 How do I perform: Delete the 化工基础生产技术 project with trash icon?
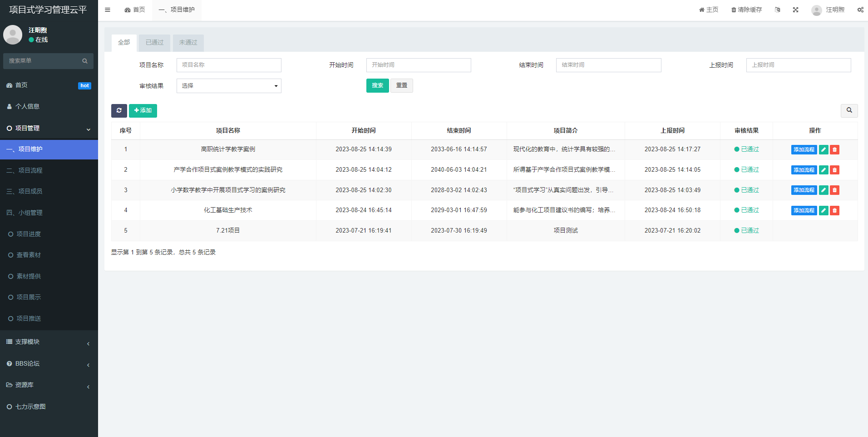click(x=834, y=210)
